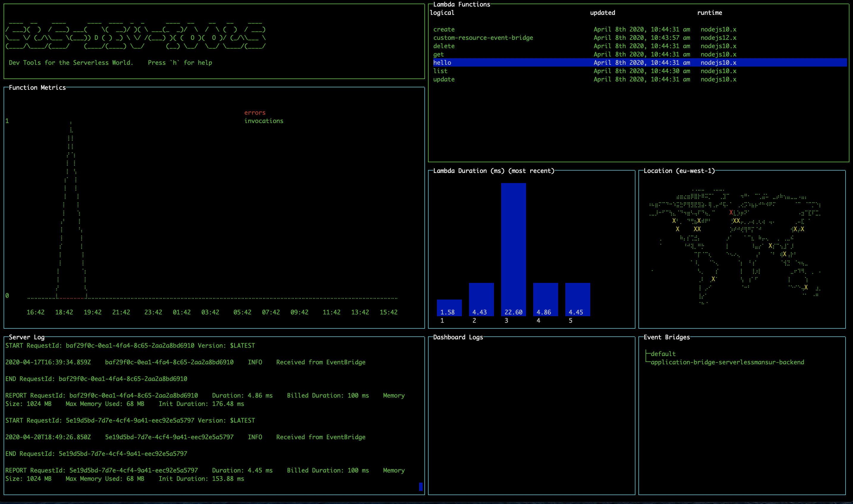Screen dimensions: 853x504
Task: Click the red X marker on map
Action: [731, 212]
